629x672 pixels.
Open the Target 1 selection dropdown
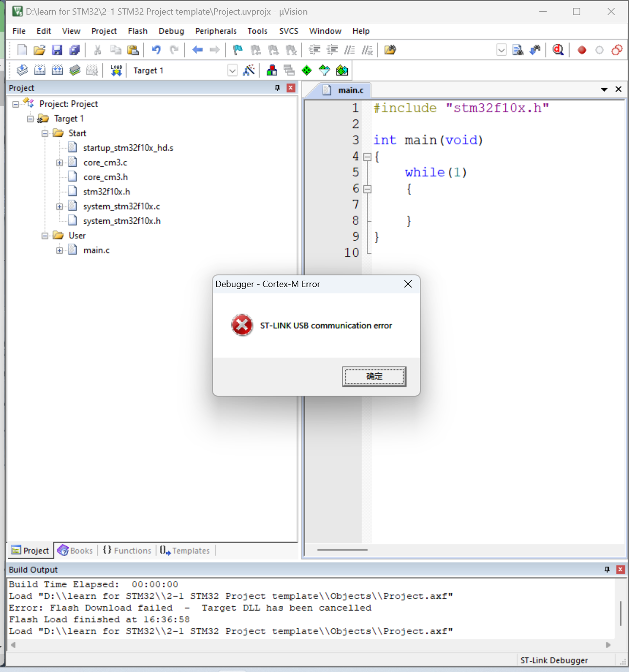[x=232, y=71]
